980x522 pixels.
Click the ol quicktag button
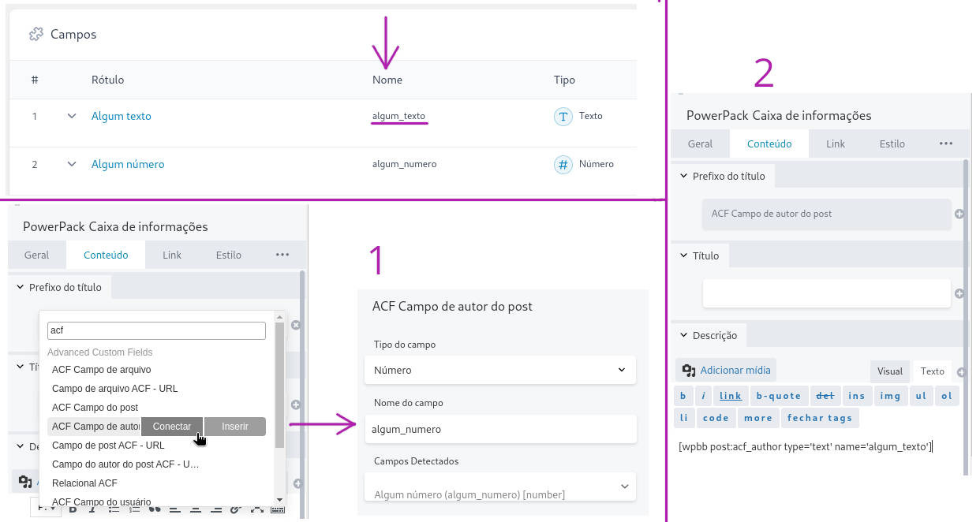tap(947, 396)
